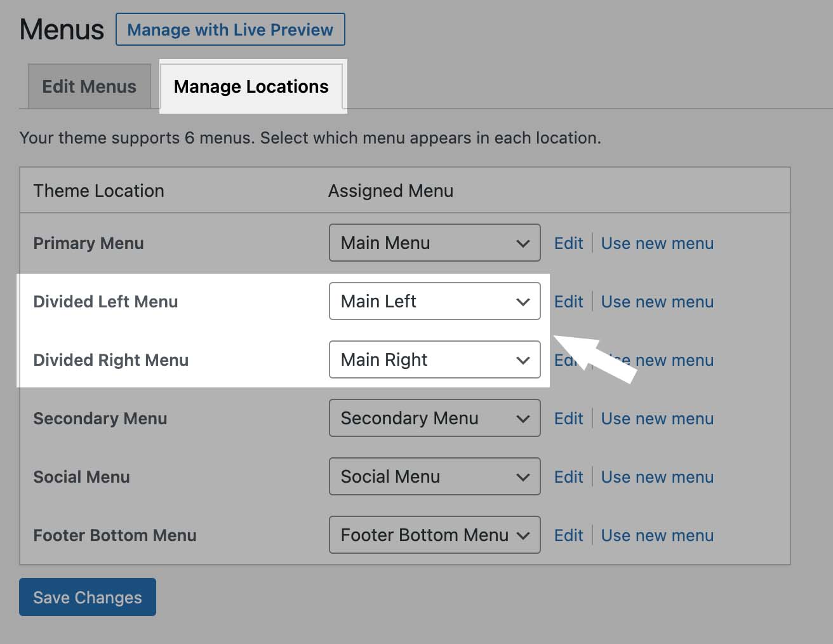The width and height of the screenshot is (833, 644).
Task: Open the Primary Menu assigned menu dropdown
Action: [x=434, y=243]
